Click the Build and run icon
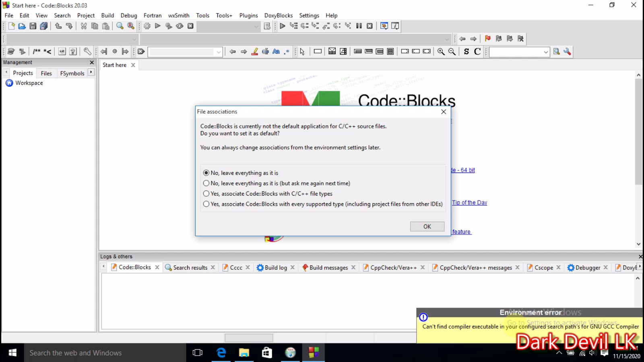The image size is (644, 362). 169,26
